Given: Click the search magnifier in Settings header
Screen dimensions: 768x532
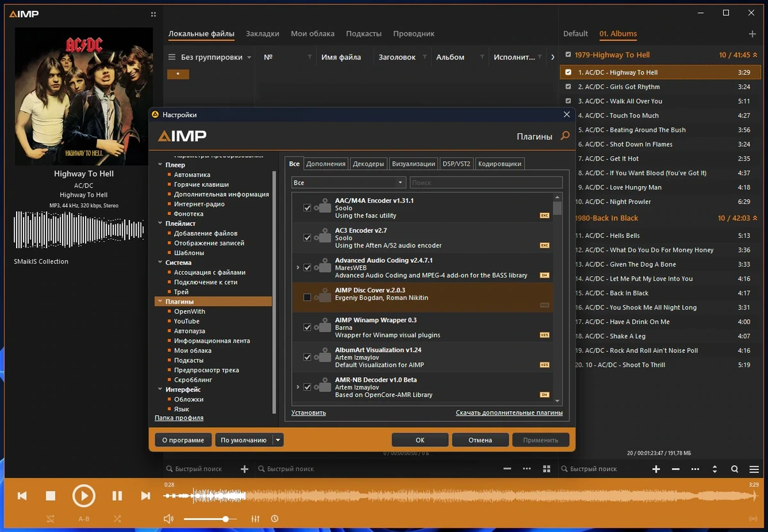Looking at the screenshot, I should (x=565, y=136).
